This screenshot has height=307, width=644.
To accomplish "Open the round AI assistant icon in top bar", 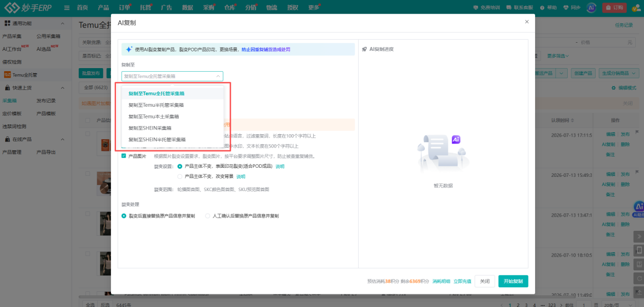I will point(591,8).
